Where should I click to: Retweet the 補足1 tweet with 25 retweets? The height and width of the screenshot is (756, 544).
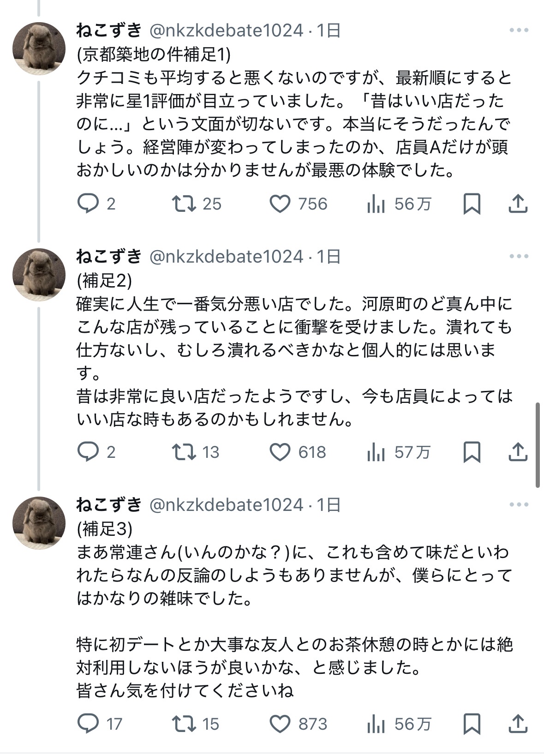184,204
